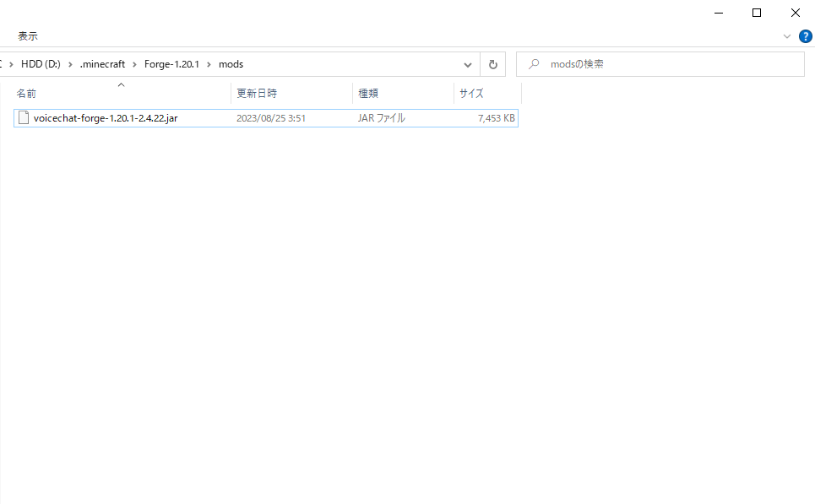
Task: Click the modsの検索 search field
Action: tap(667, 64)
